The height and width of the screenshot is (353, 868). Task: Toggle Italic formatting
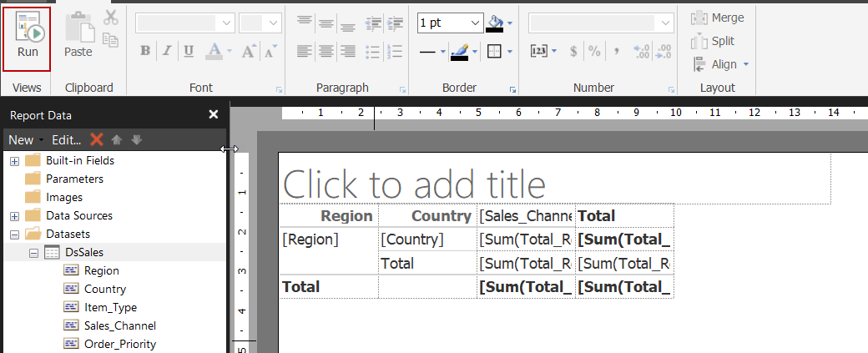pyautogui.click(x=167, y=52)
